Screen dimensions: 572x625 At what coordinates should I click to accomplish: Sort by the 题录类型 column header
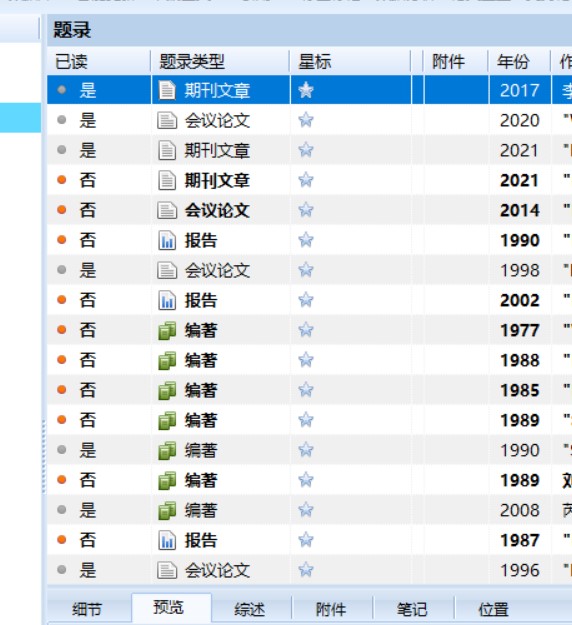[x=192, y=62]
